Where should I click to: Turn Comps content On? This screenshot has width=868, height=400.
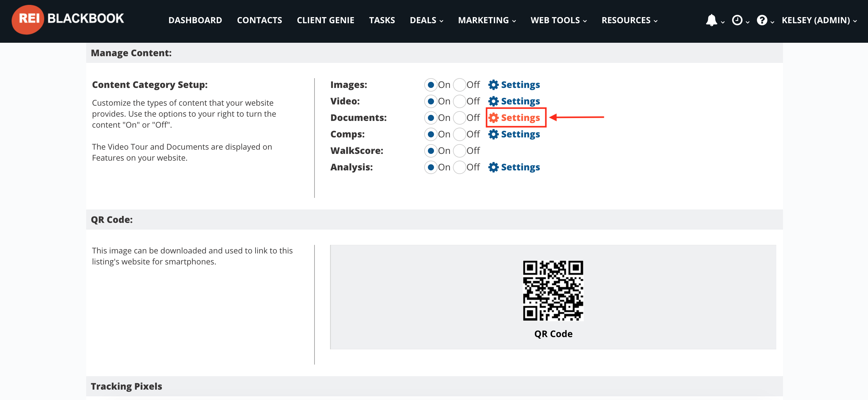[x=431, y=134]
